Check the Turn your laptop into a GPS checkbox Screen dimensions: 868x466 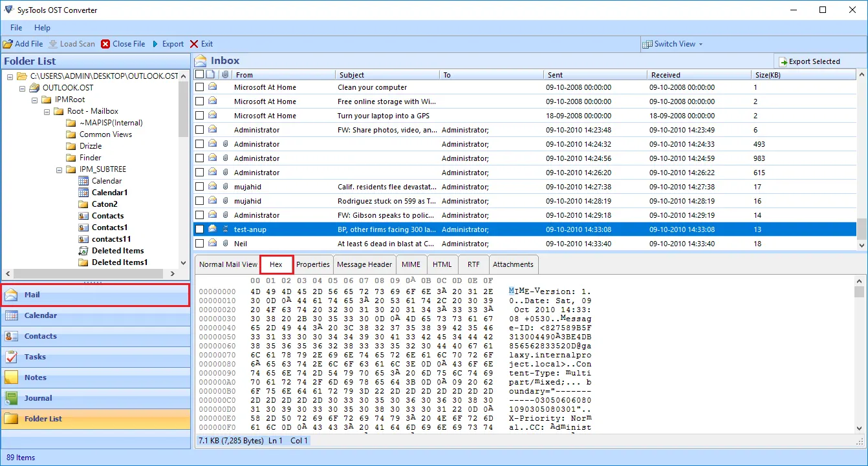[x=200, y=116]
